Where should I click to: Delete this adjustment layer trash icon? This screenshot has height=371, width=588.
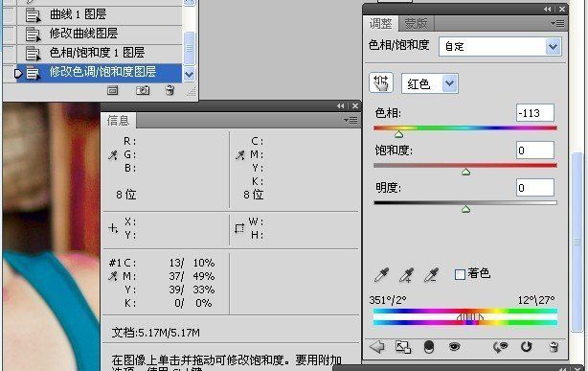click(554, 347)
